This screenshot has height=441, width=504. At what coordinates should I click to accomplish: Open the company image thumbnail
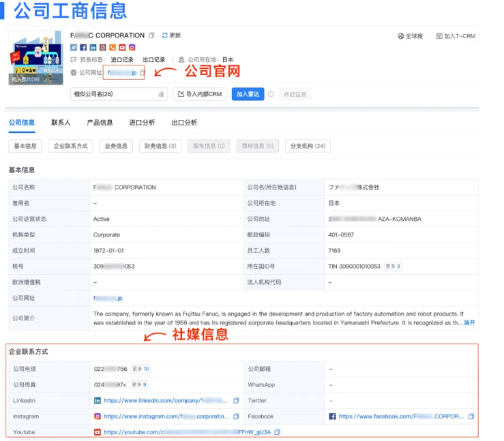[35, 58]
